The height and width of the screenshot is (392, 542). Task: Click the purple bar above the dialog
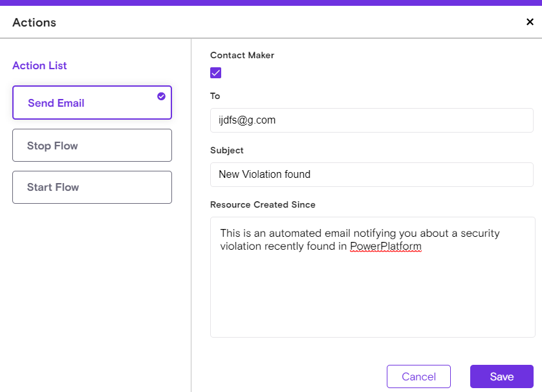tap(271, 3)
